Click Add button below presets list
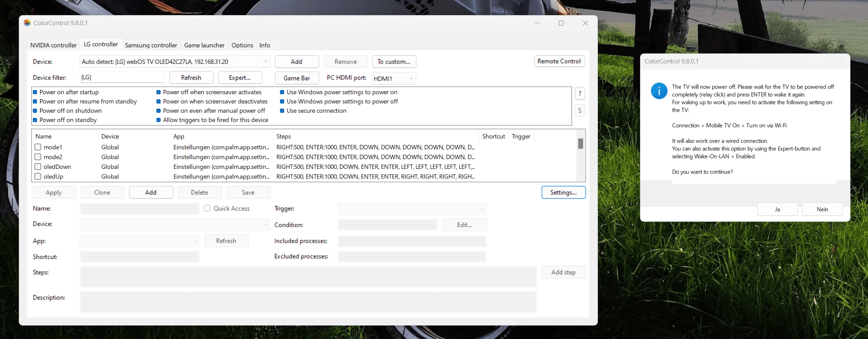This screenshot has height=339, width=868. pos(151,192)
